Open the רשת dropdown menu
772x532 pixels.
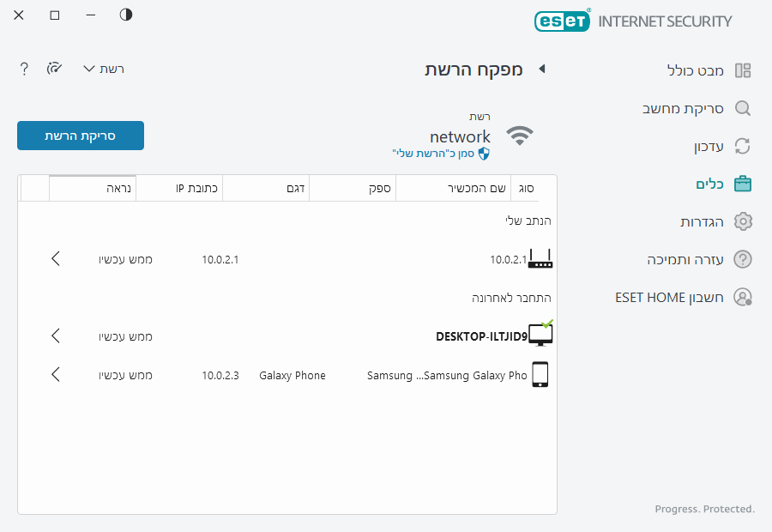(103, 69)
